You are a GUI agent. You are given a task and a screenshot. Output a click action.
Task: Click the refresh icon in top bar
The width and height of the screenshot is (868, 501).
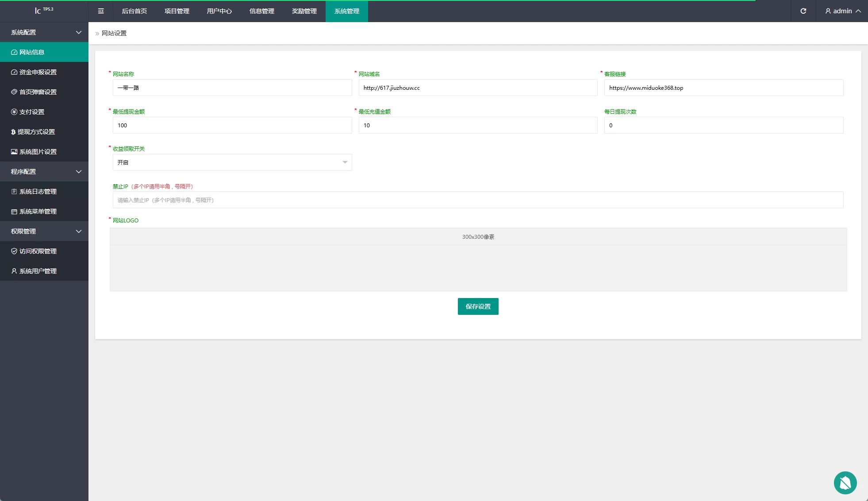(803, 11)
